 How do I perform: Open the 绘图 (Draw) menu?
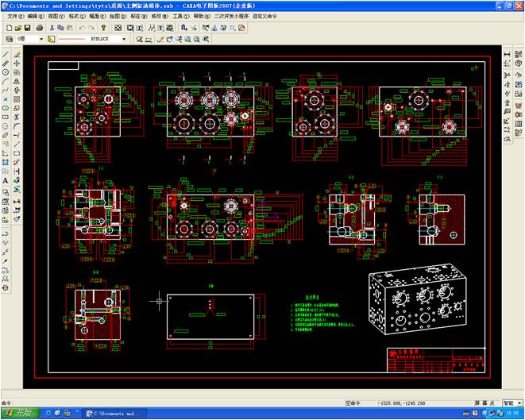[x=118, y=16]
